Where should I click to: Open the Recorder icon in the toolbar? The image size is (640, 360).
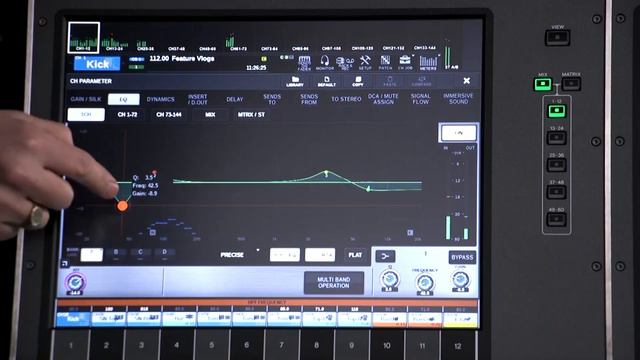(x=345, y=63)
